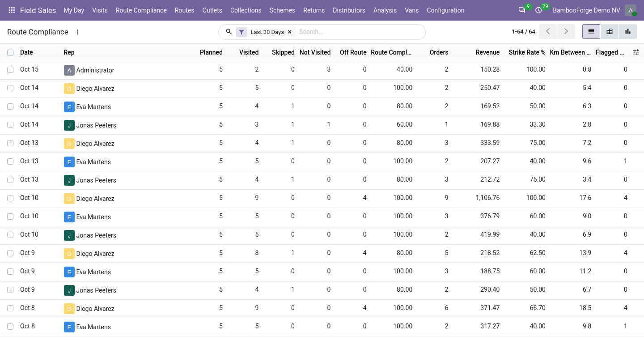Select the Oct 14 Diego Alvarez row checkbox
This screenshot has width=644, height=340.
pyautogui.click(x=10, y=88)
